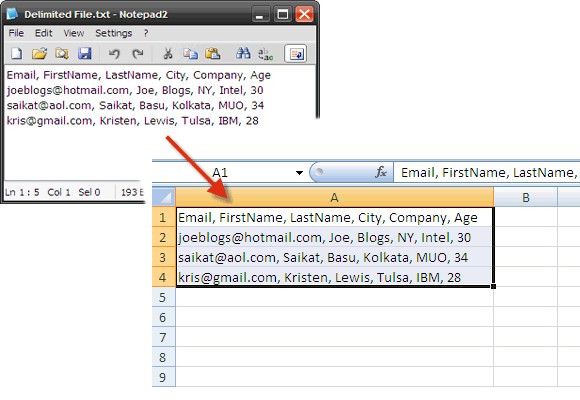Open the Settings menu
The width and height of the screenshot is (580, 400).
point(114,33)
